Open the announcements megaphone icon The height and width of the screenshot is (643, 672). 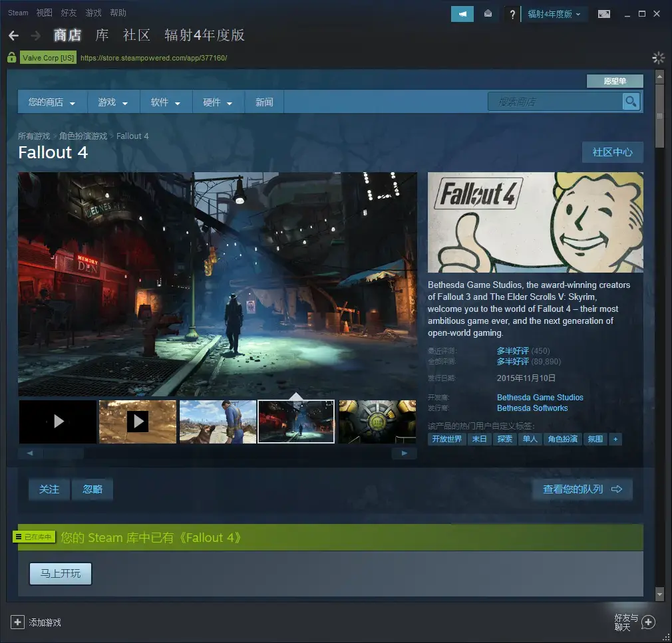(462, 14)
